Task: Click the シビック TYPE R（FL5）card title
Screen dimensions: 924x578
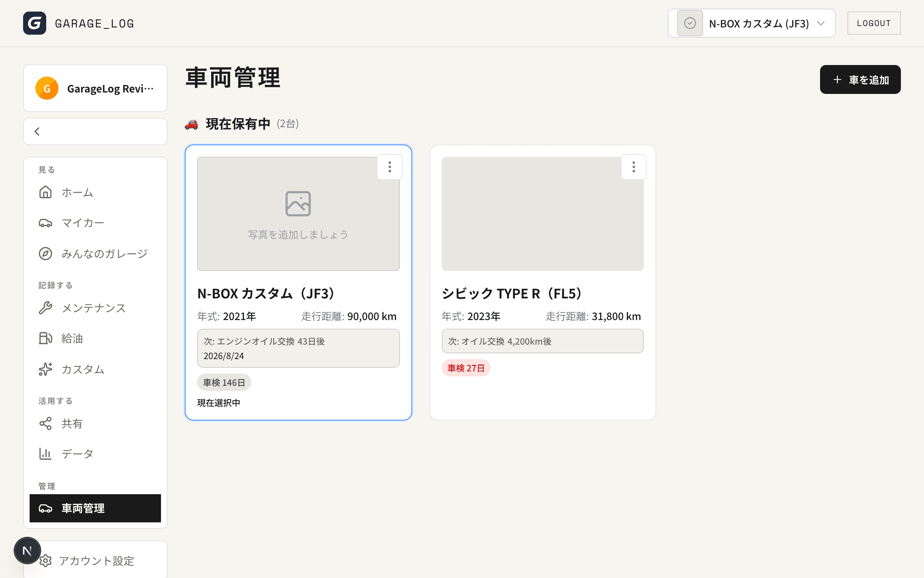Action: point(513,294)
